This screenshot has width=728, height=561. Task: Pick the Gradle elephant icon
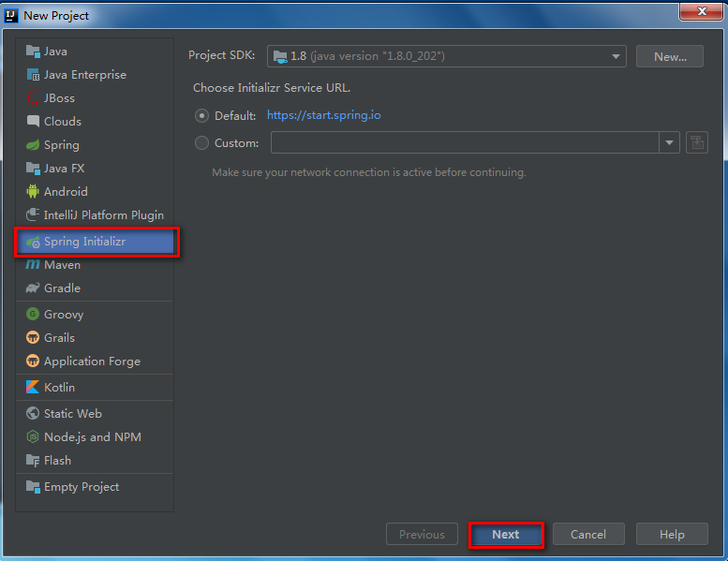33,288
